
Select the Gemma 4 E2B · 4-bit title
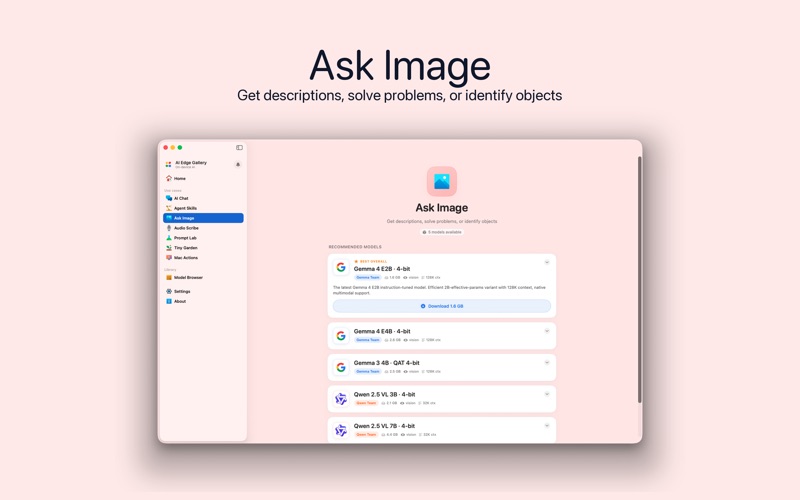[382, 269]
